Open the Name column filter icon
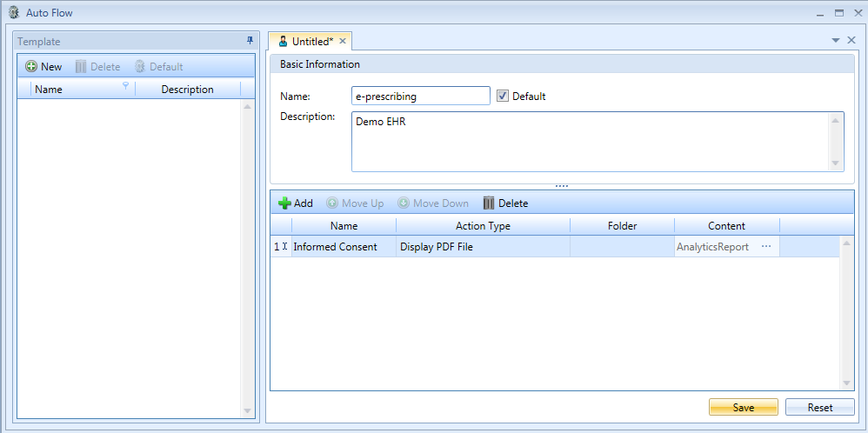 pos(126,86)
